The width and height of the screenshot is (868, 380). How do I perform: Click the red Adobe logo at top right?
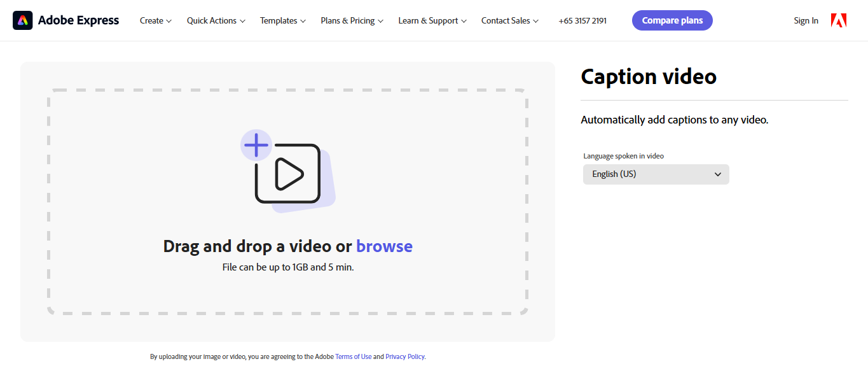point(838,20)
